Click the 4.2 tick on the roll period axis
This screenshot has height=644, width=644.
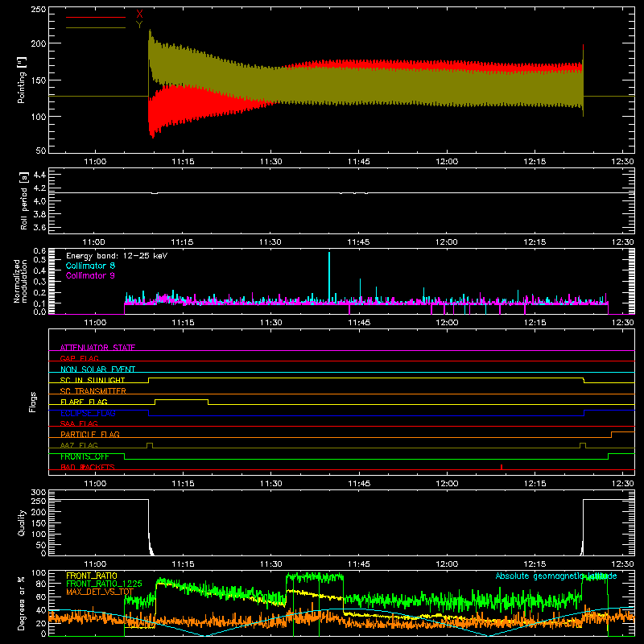(39, 188)
